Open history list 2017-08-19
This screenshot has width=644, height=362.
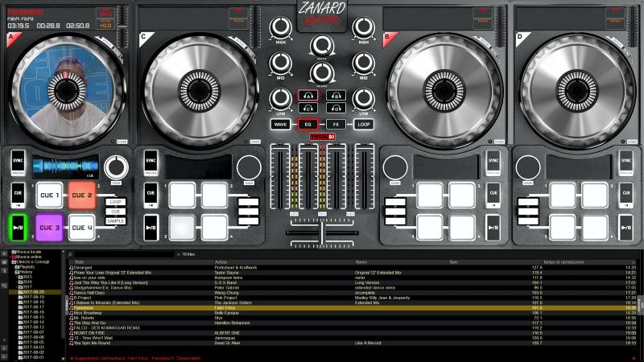(34, 297)
